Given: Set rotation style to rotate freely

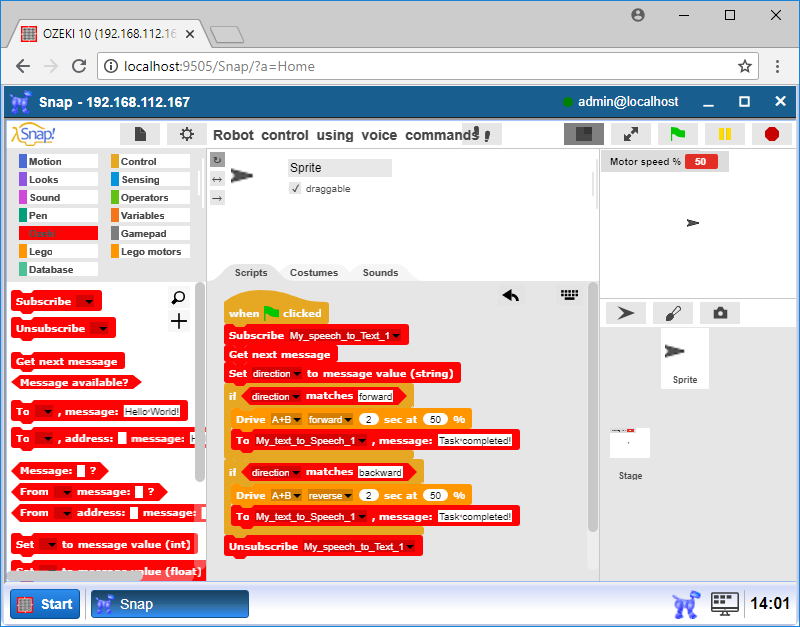Looking at the screenshot, I should point(217,160).
